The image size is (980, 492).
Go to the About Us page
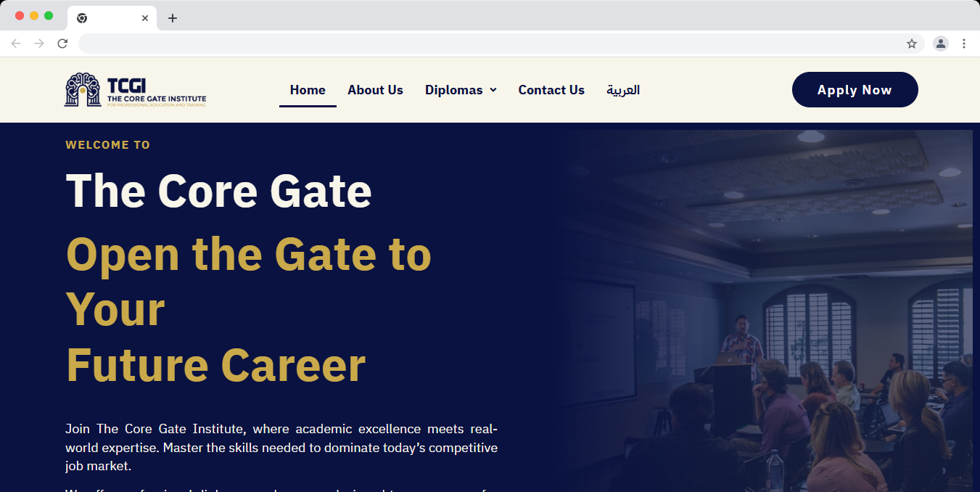click(x=375, y=90)
